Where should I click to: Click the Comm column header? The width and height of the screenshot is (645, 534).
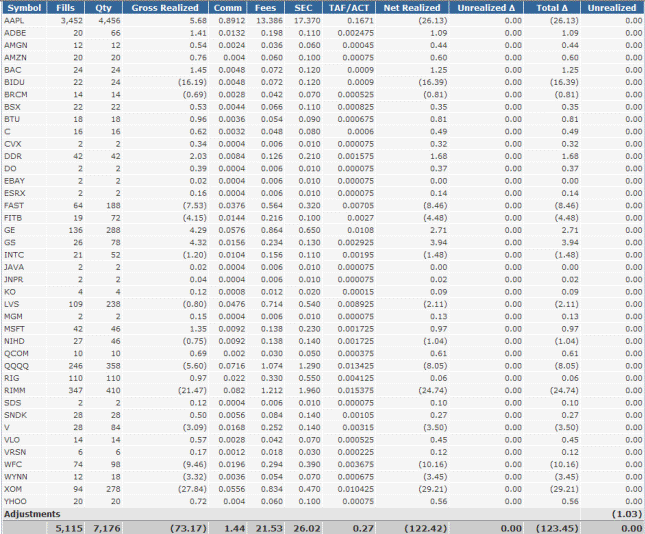(x=227, y=7)
